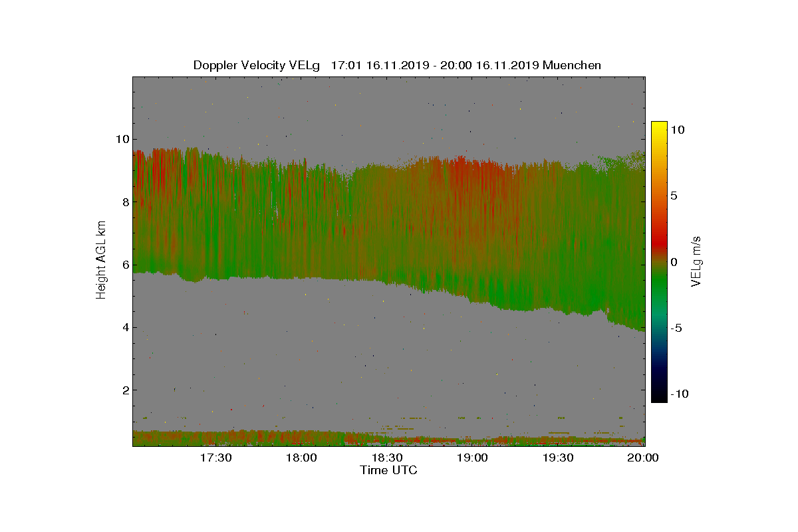
Task: Click the x-axis tick label 19:00
Action: [x=473, y=458]
